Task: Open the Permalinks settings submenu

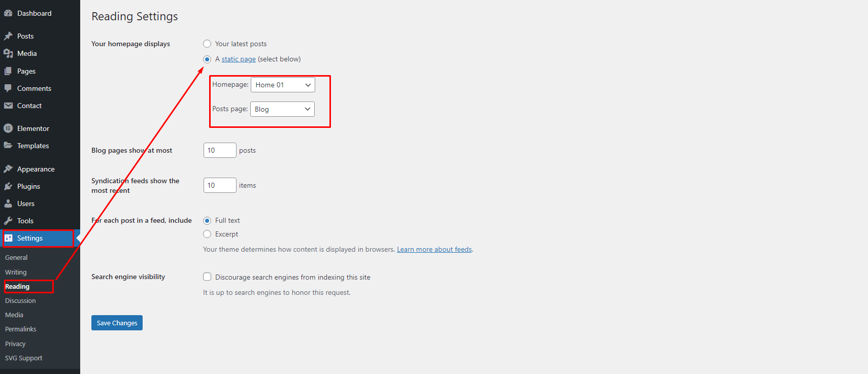Action: click(21, 329)
